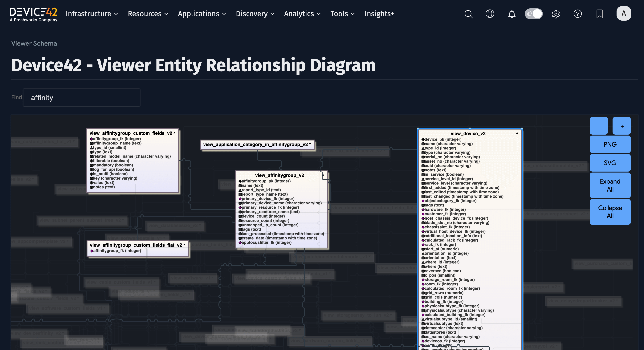The height and width of the screenshot is (350, 644).
Task: Open the bookmark icon
Action: click(x=600, y=14)
